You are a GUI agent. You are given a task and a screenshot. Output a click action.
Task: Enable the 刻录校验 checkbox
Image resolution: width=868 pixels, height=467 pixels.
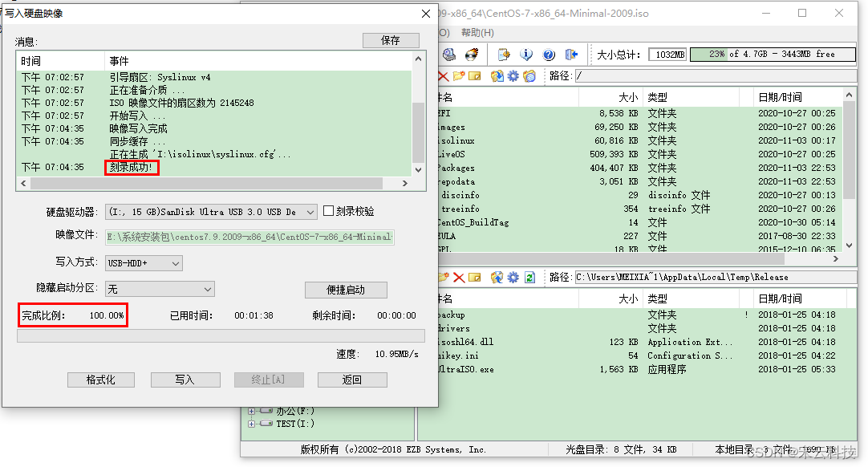(x=328, y=211)
